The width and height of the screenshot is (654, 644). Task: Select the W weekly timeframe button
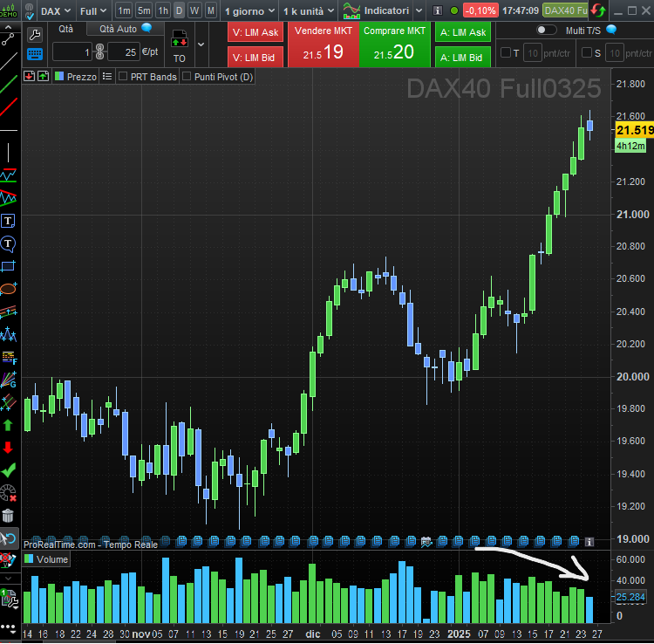tap(194, 10)
